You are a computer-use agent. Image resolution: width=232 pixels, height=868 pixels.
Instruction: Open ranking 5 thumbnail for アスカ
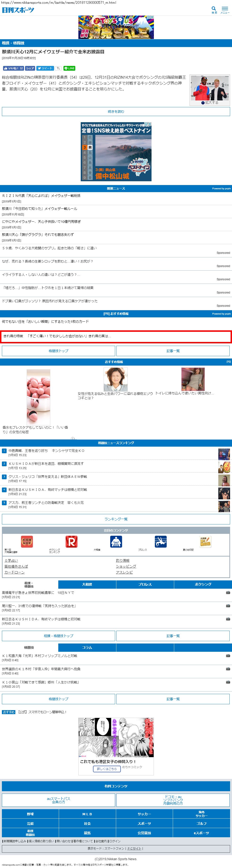(x=224, y=506)
